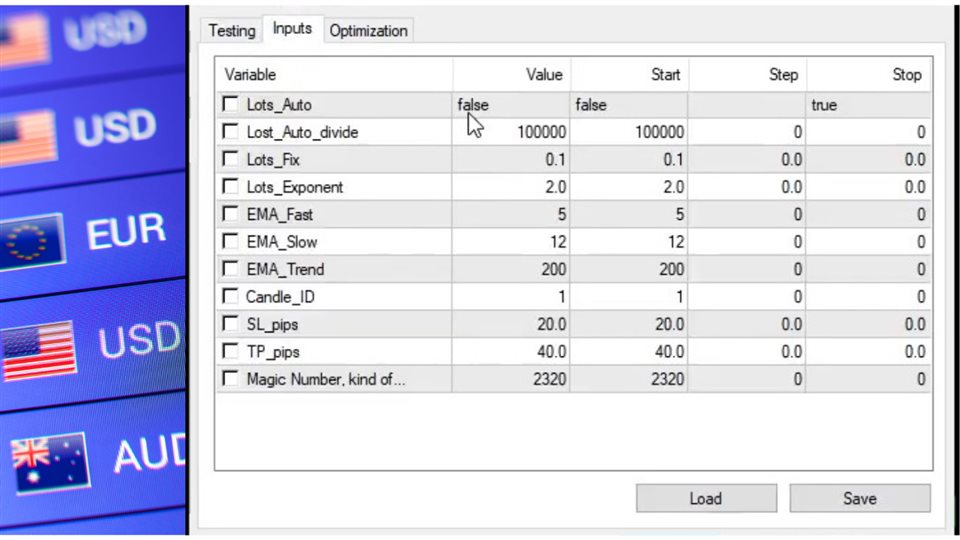The image size is (960, 540).
Task: Open the Lots_Auto Stop true dropdown
Action: pos(866,105)
